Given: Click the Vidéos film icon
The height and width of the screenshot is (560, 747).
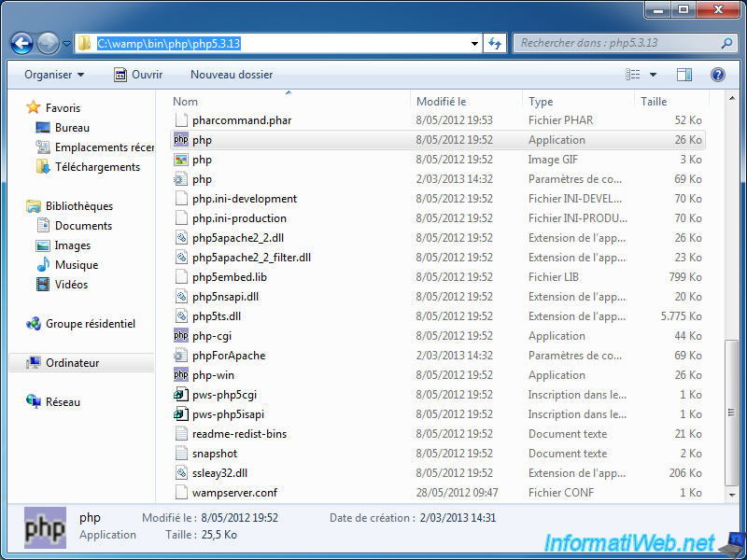Looking at the screenshot, I should [x=42, y=285].
